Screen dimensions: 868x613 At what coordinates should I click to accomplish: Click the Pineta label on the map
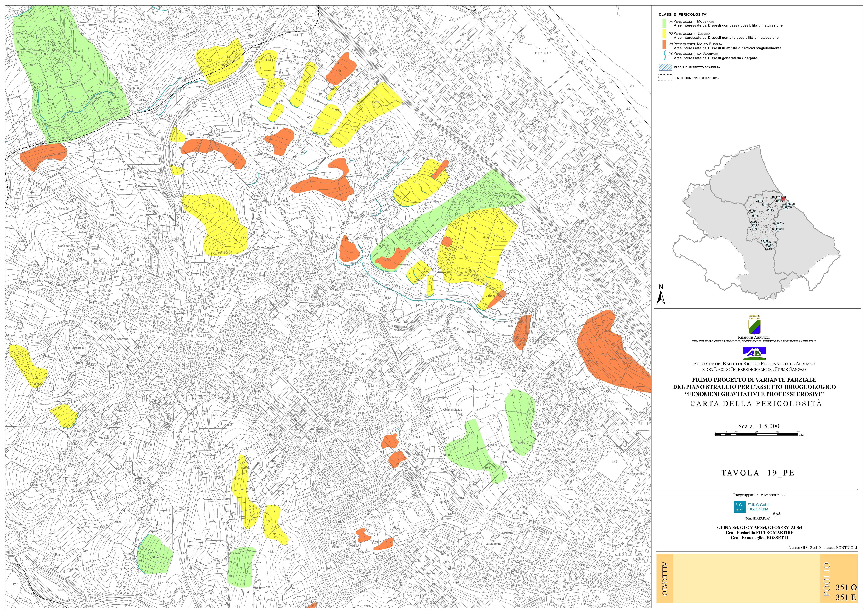pos(543,53)
